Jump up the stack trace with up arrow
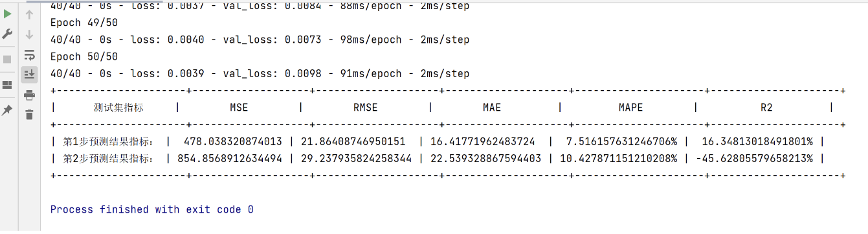This screenshot has height=234, width=868. [29, 14]
